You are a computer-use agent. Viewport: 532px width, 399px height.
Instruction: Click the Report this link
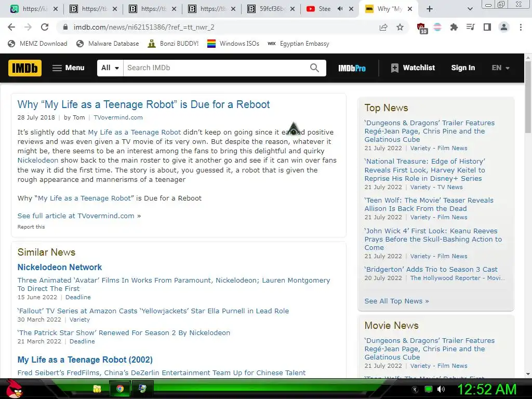31,227
